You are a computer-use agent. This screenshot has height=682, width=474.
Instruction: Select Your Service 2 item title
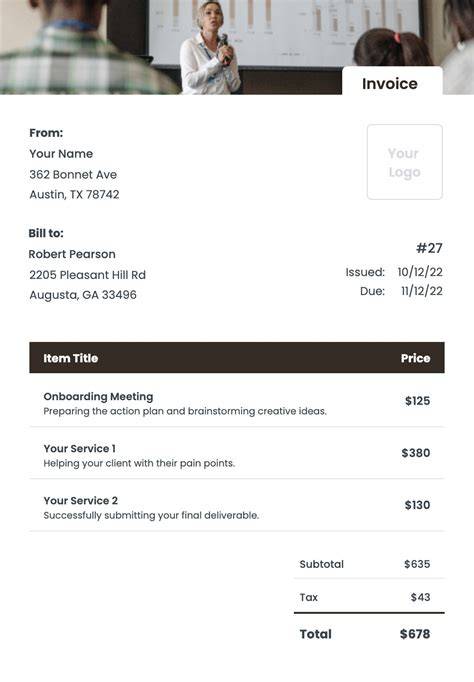point(80,501)
